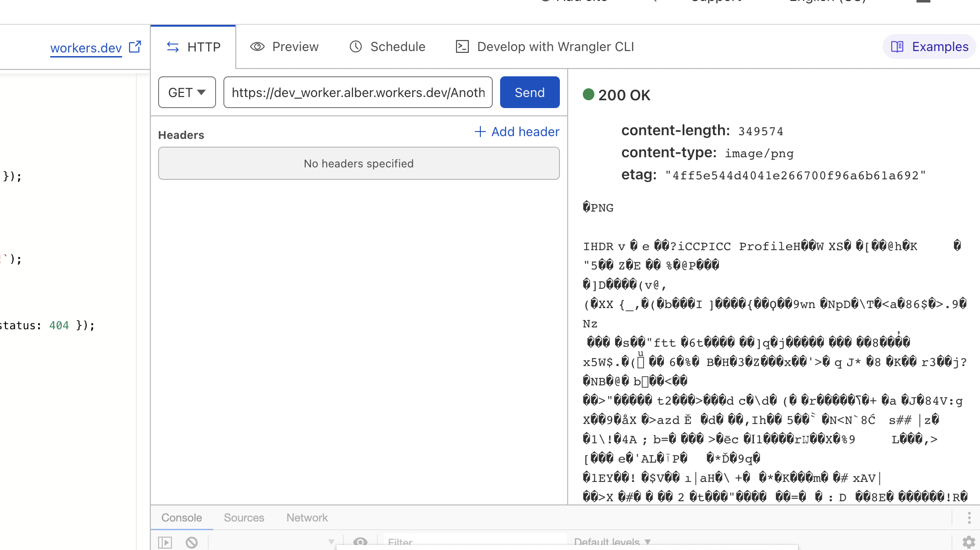Click the Wrangler CLI terminal icon
Screen dimensions: 980x550
[x=462, y=46]
